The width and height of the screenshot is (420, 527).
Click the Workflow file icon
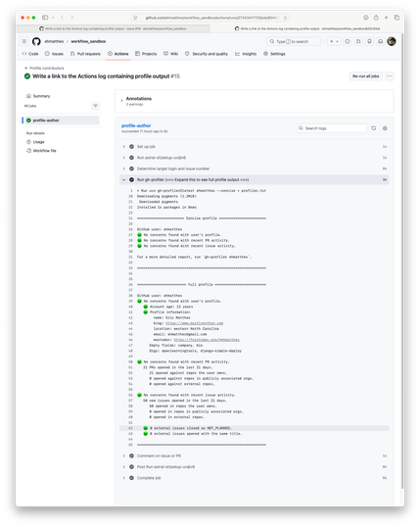28,151
